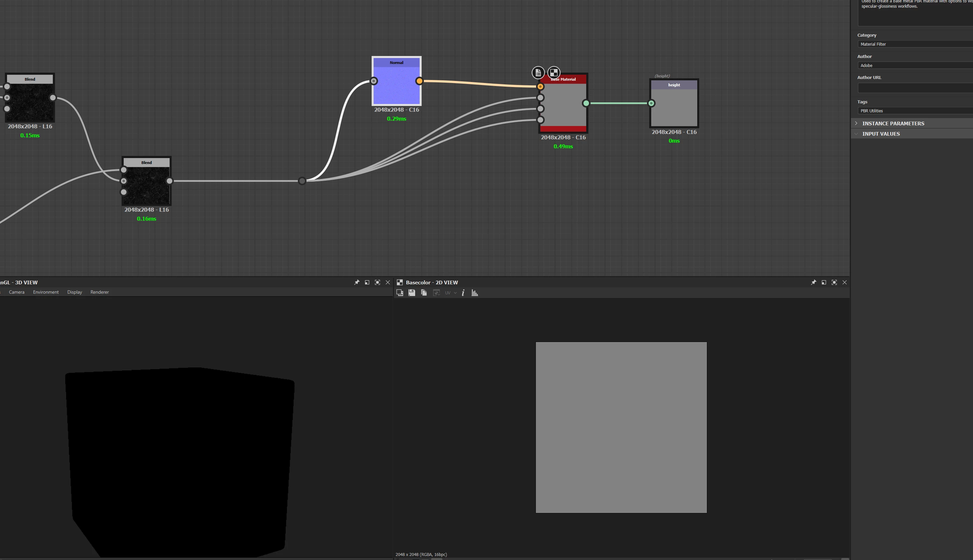The height and width of the screenshot is (560, 973).
Task: Open the Display menu in 3D view
Action: point(75,292)
